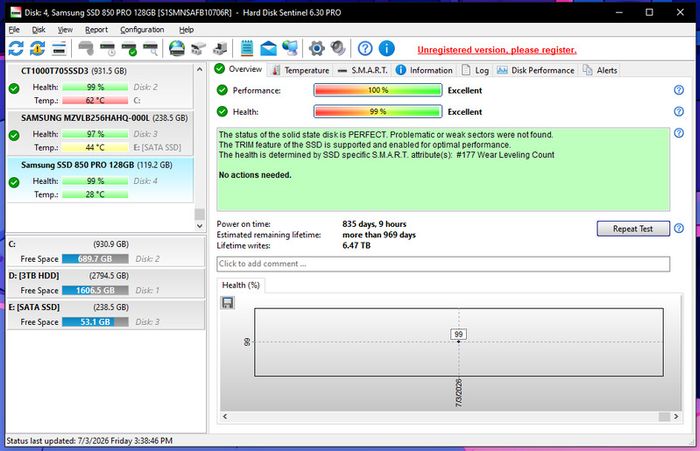The width and height of the screenshot is (700, 451).
Task: Click the floppy save icon above health graph
Action: (x=227, y=303)
